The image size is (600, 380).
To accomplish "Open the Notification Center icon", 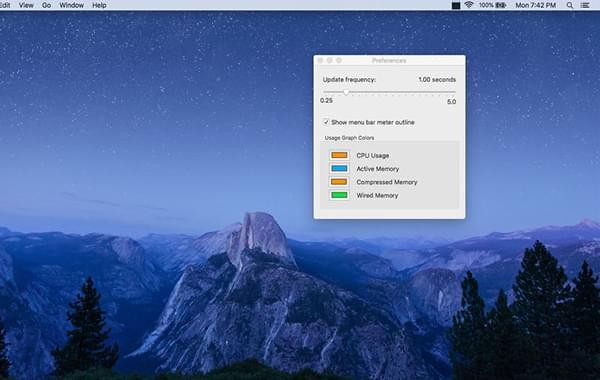I will coord(585,5).
